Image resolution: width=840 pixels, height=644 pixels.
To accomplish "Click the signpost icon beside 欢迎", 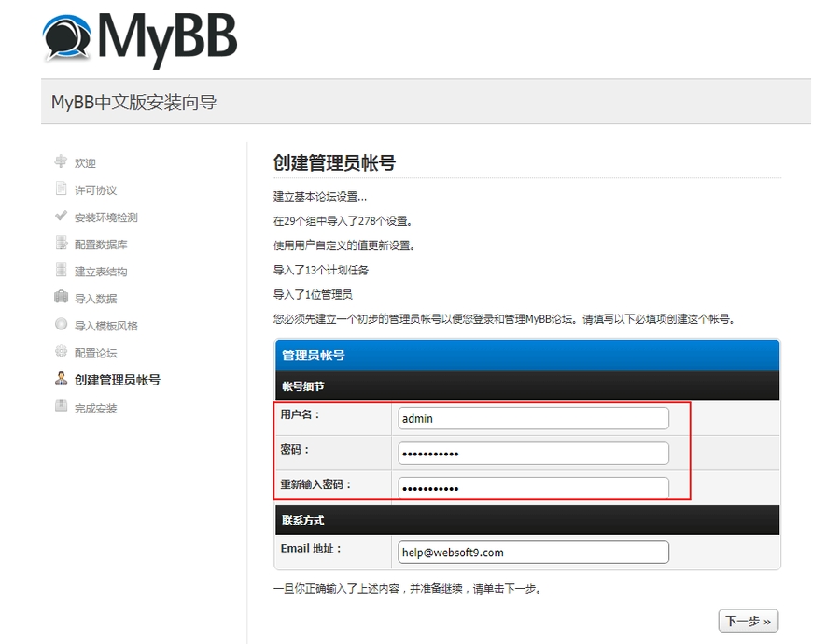I will tap(61, 161).
